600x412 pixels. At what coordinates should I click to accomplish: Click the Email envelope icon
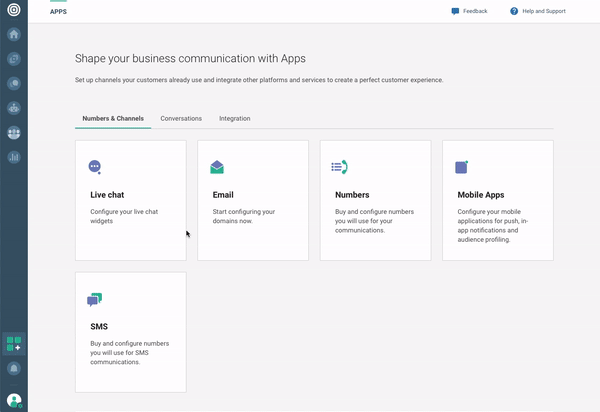pyautogui.click(x=217, y=167)
